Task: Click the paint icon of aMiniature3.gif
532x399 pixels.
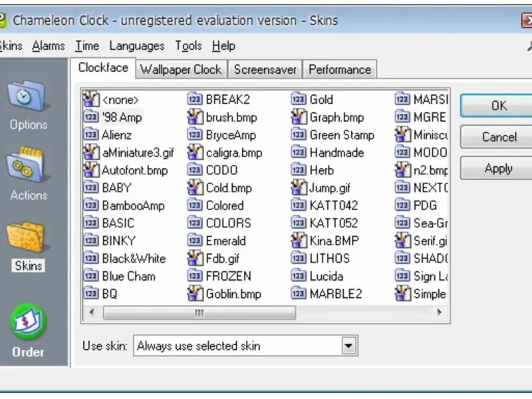Action: tap(91, 152)
